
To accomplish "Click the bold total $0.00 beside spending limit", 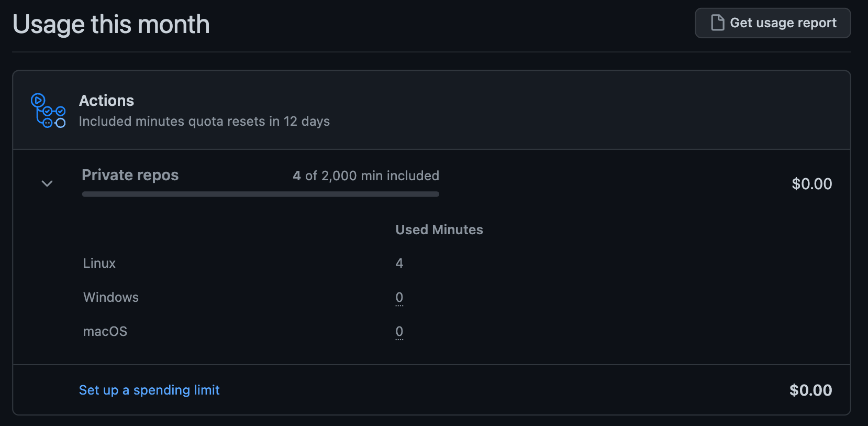I will (x=811, y=390).
